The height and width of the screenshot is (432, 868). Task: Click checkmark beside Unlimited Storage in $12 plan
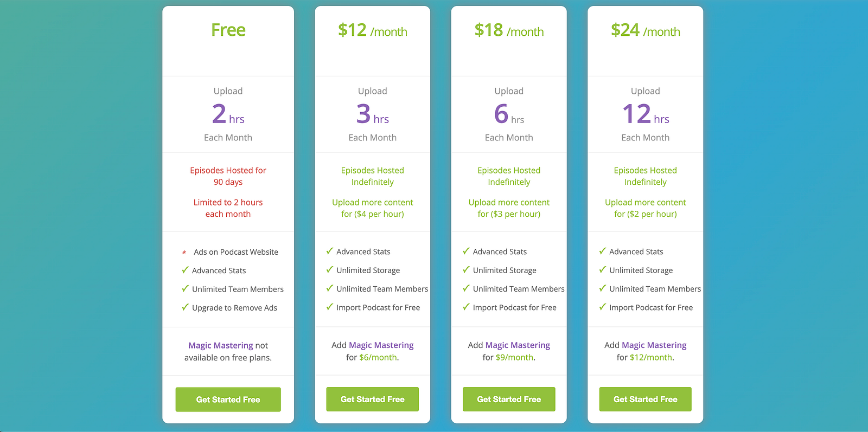[x=329, y=269]
